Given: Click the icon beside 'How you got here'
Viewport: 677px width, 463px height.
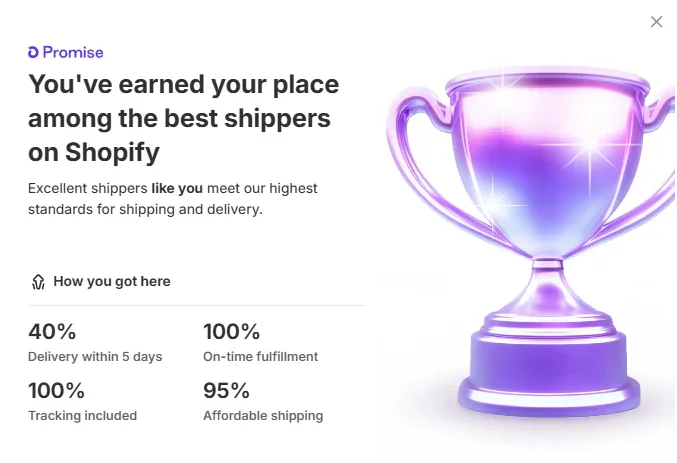Looking at the screenshot, I should [x=38, y=282].
